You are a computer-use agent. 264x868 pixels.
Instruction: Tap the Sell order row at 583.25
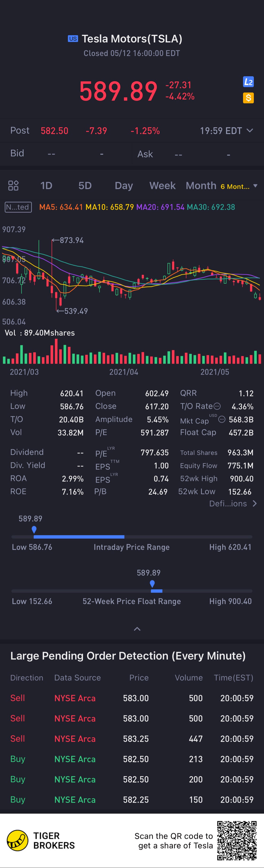pos(131,739)
